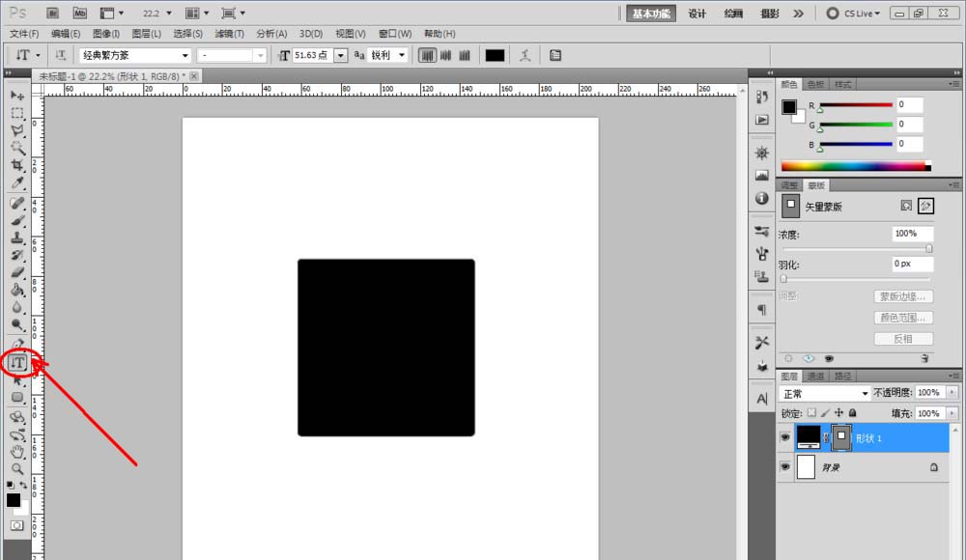Image resolution: width=966 pixels, height=560 pixels.
Task: Open the Create Warped Text option
Action: click(525, 55)
